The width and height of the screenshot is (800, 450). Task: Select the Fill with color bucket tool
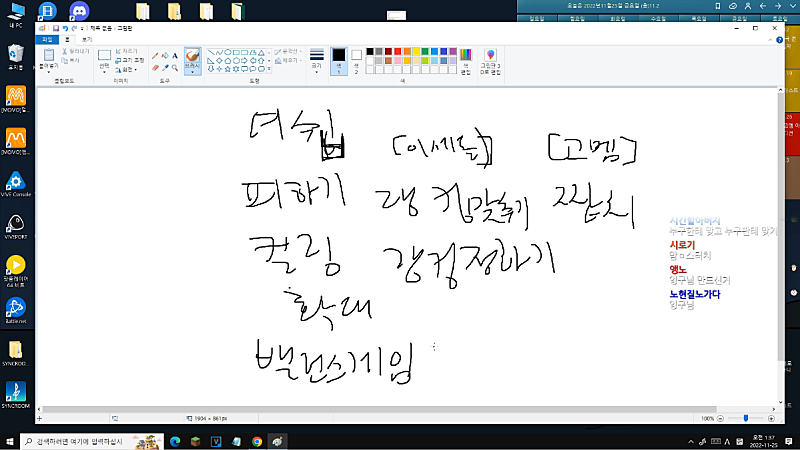(165, 56)
